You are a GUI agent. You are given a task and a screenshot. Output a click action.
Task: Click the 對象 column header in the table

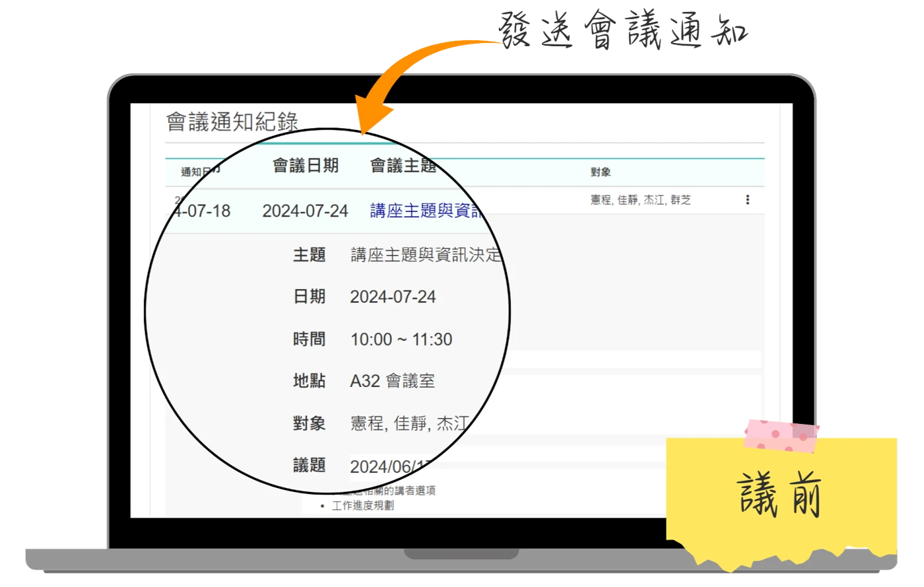click(x=601, y=172)
